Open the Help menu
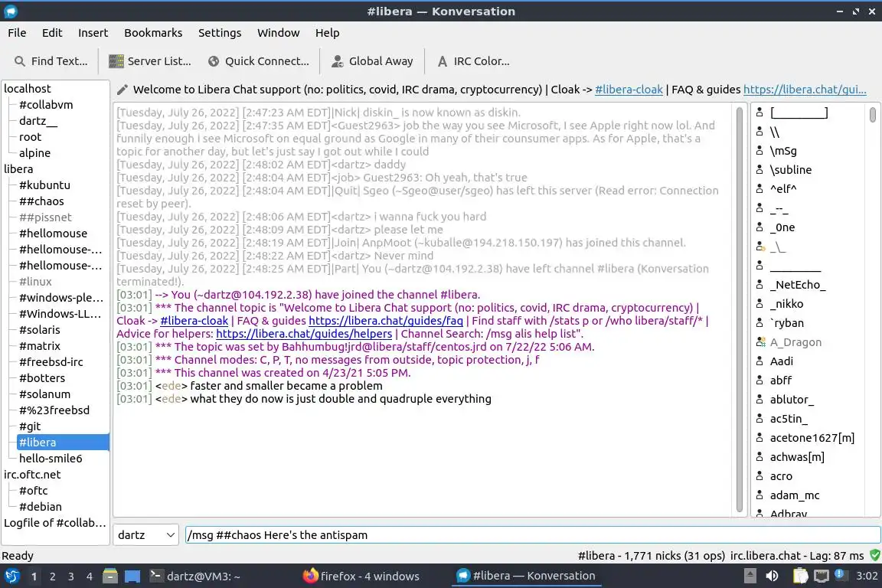Viewport: 882px width, 588px height. tap(328, 33)
